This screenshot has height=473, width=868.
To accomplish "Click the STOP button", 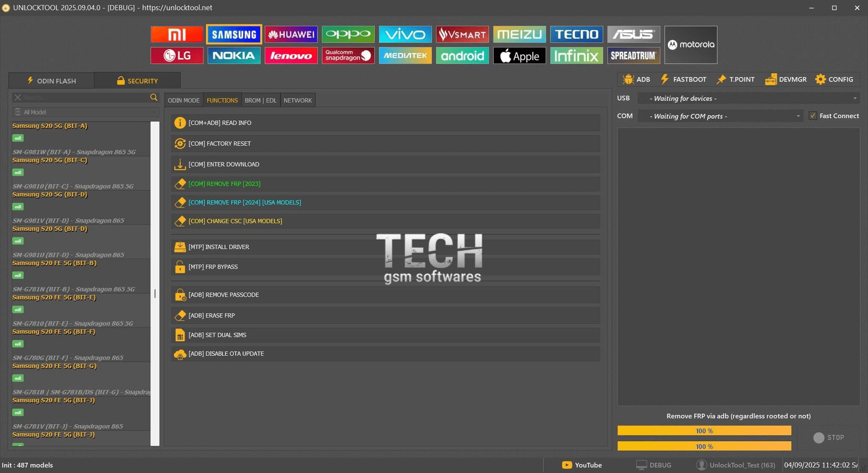I will 829,437.
